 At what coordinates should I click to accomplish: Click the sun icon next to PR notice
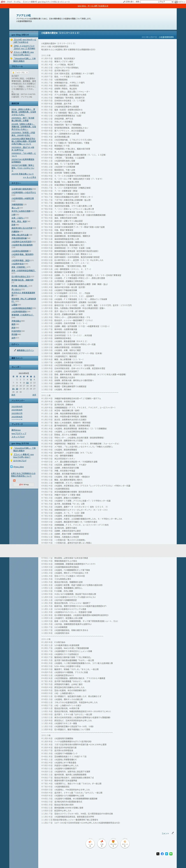click(x=11, y=46)
